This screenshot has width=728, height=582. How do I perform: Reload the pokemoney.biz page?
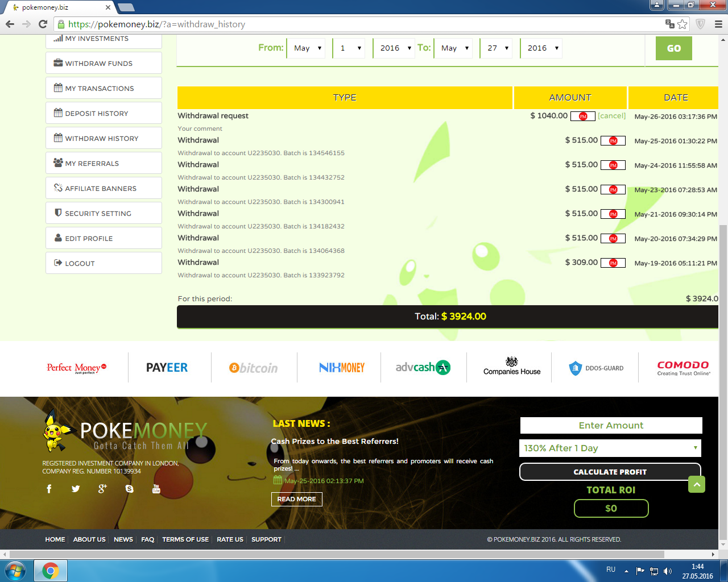(x=43, y=24)
